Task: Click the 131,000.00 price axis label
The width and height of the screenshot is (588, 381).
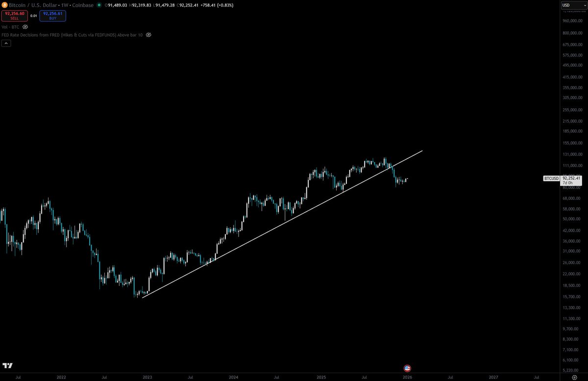Action: pyautogui.click(x=572, y=154)
